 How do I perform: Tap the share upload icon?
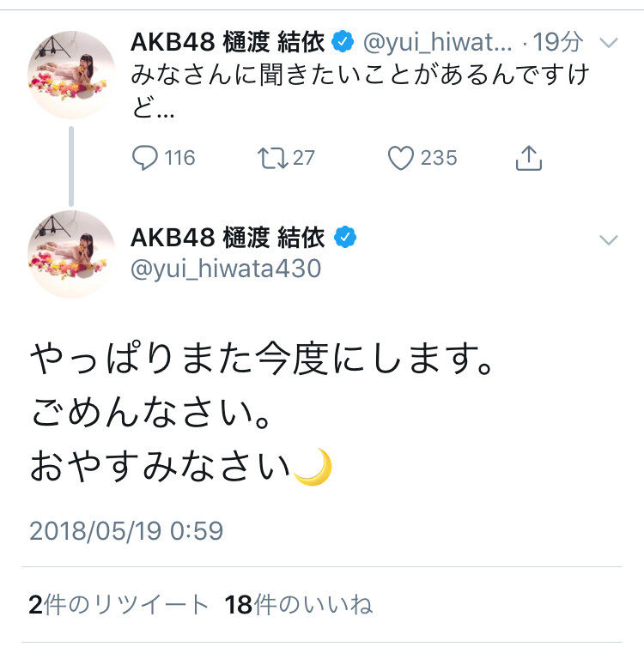[529, 158]
